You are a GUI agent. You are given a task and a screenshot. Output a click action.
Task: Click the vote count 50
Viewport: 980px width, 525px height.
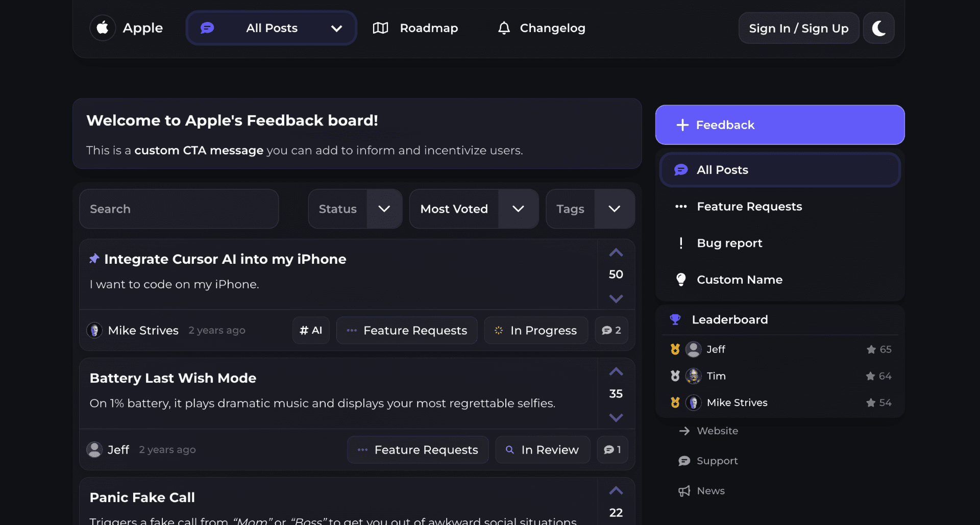pos(616,274)
